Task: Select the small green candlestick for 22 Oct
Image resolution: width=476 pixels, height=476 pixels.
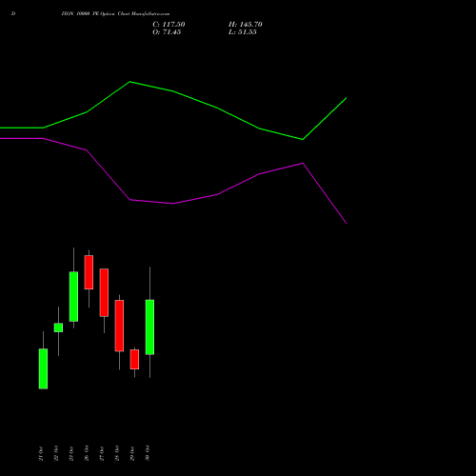Action: [58, 327]
